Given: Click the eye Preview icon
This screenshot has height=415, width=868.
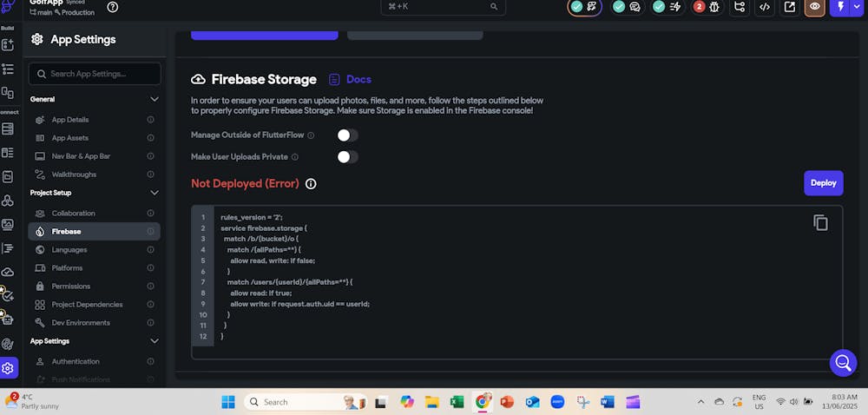Looking at the screenshot, I should (815, 7).
